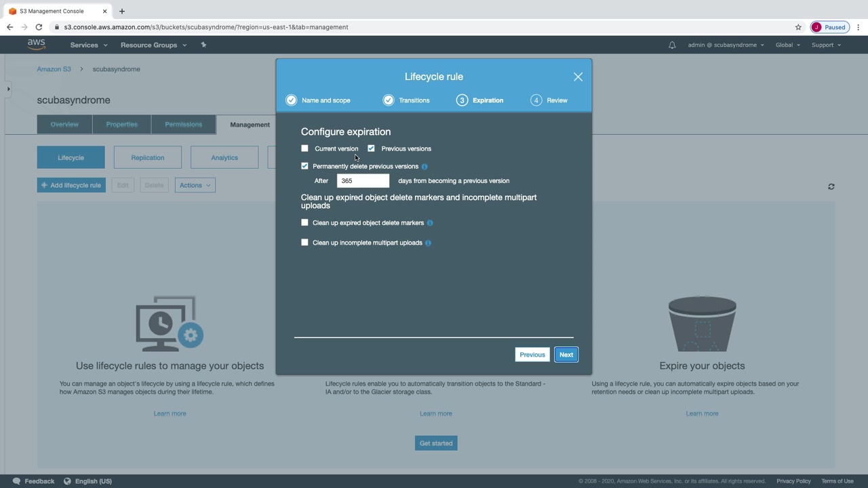Image resolution: width=868 pixels, height=488 pixels.
Task: Go back in browser history
Action: pos(9,27)
